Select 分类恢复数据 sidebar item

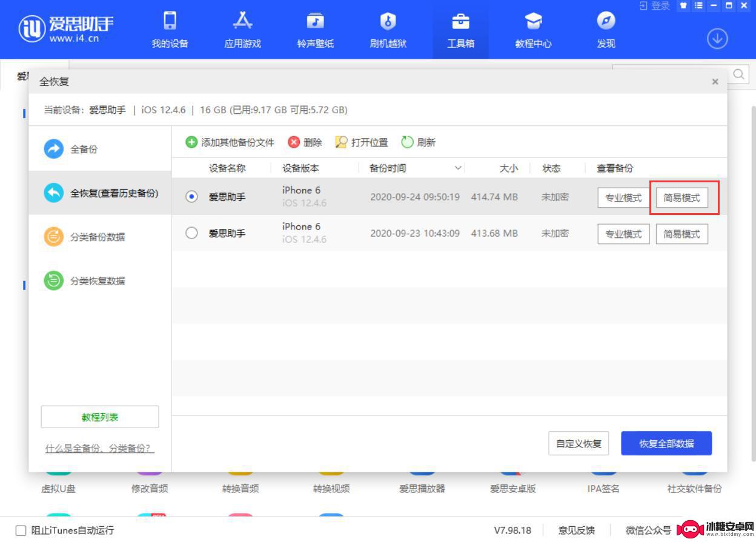click(100, 281)
